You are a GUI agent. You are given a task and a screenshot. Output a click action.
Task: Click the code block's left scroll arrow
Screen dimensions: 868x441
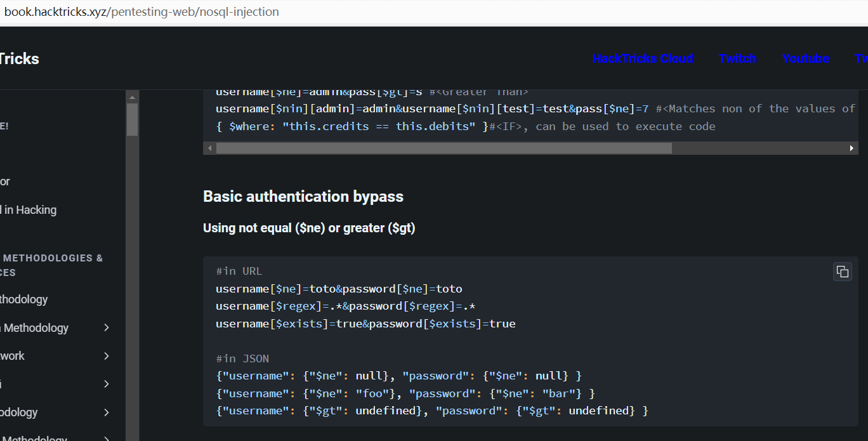pos(209,148)
